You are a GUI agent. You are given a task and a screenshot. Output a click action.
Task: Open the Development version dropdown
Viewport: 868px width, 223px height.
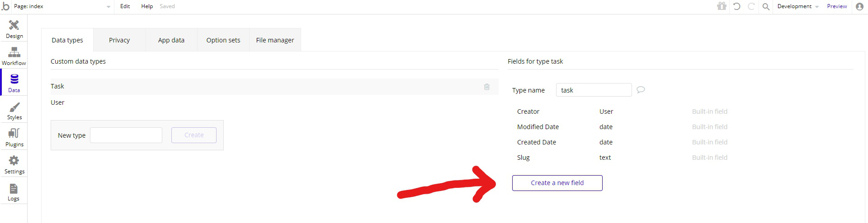pyautogui.click(x=797, y=6)
